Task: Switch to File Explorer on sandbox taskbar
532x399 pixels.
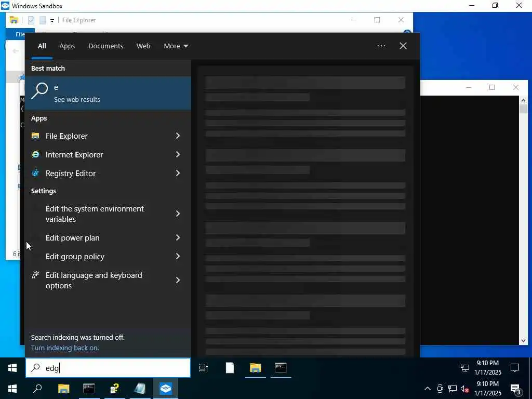Action: click(x=255, y=368)
